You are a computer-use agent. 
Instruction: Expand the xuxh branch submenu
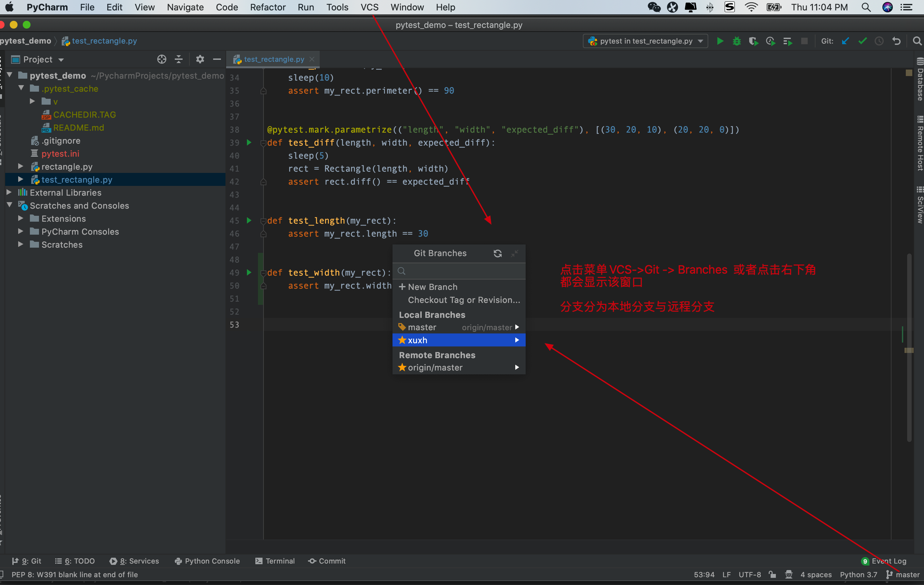(517, 340)
